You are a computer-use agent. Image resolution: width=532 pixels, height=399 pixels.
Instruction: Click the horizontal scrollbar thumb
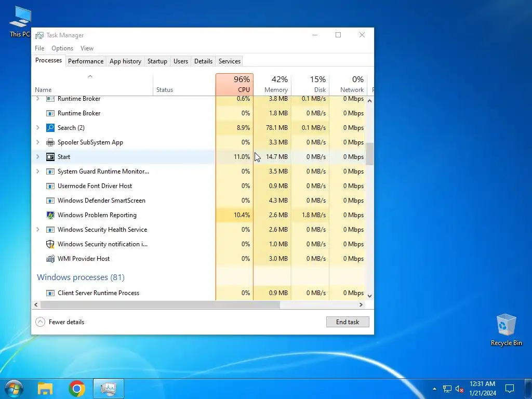160,304
